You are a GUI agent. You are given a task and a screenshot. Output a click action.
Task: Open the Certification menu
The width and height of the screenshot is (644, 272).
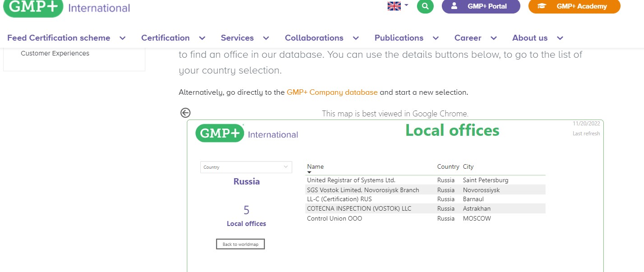coord(165,38)
